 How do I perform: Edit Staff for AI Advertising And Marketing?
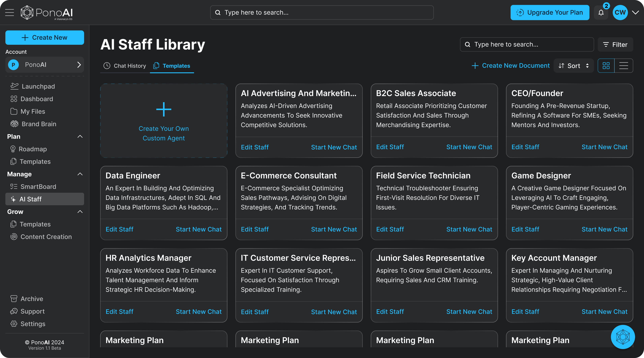point(254,147)
